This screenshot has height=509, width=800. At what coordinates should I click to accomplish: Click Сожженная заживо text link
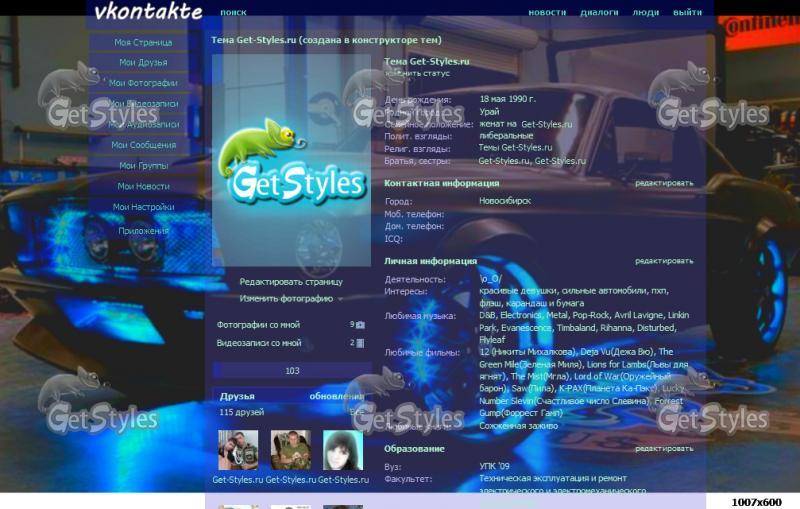coord(518,426)
